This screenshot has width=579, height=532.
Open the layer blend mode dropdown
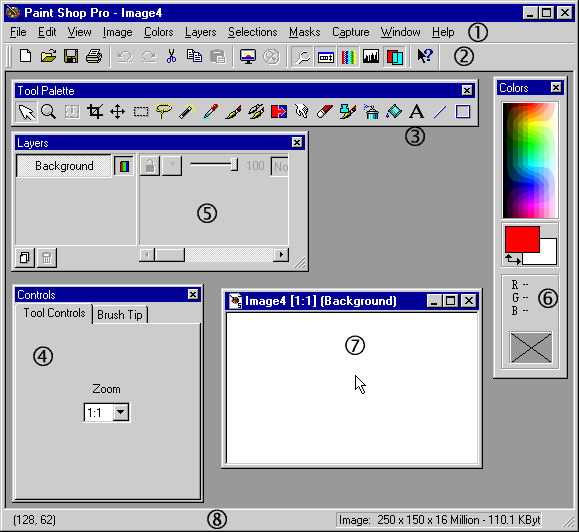click(280, 167)
